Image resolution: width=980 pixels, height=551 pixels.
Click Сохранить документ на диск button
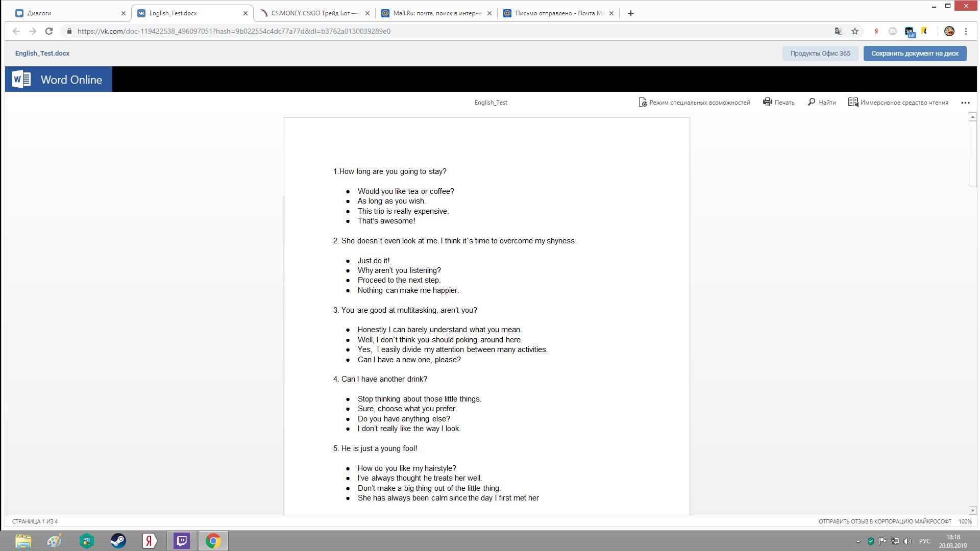tap(915, 54)
